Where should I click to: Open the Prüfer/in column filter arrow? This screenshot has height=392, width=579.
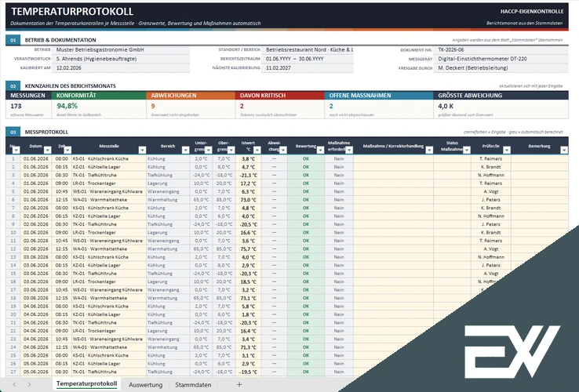pos(507,150)
